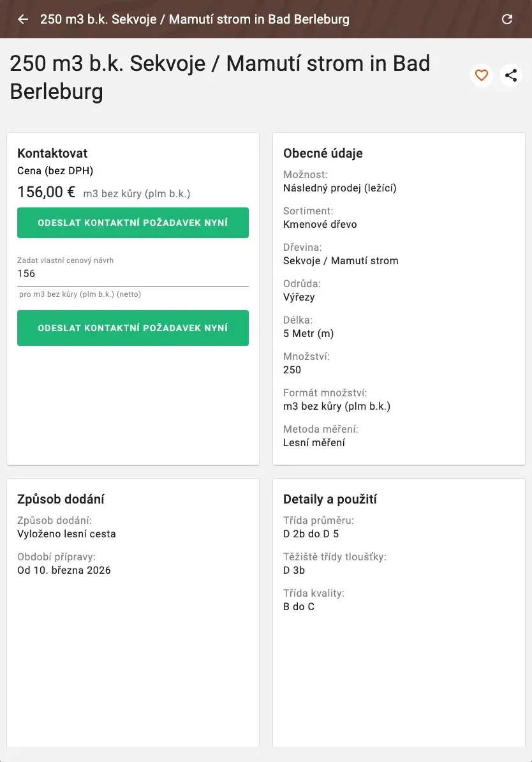Viewport: 532px width, 762px height.
Task: Select the quantity value 250
Action: [x=292, y=370]
